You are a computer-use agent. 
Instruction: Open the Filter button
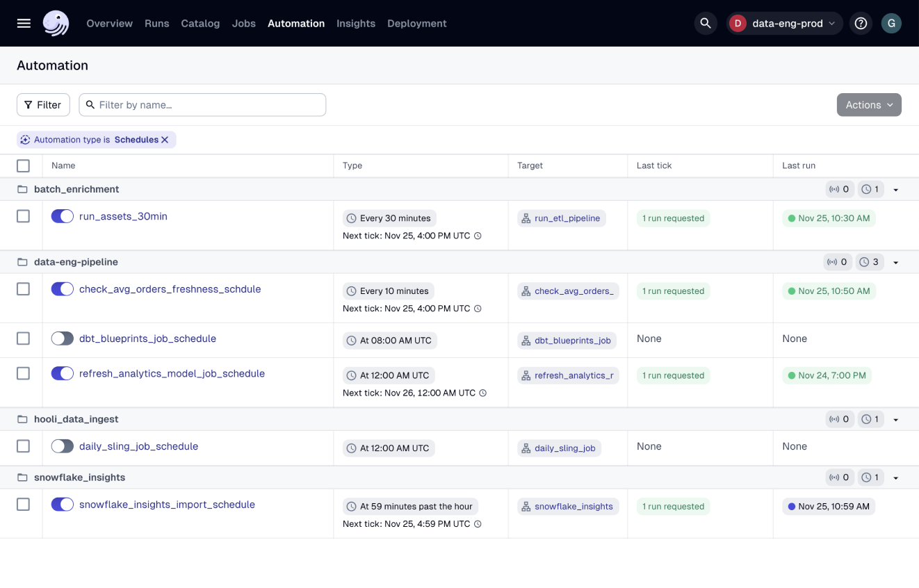point(43,104)
